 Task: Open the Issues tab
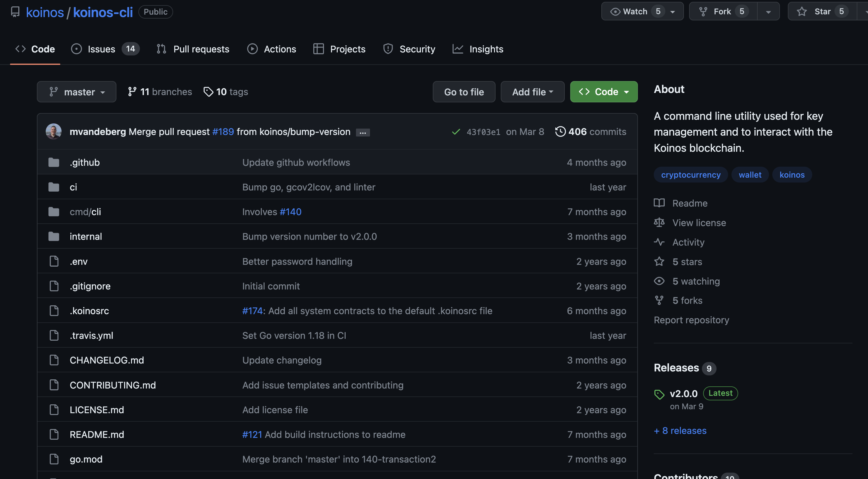pos(105,49)
